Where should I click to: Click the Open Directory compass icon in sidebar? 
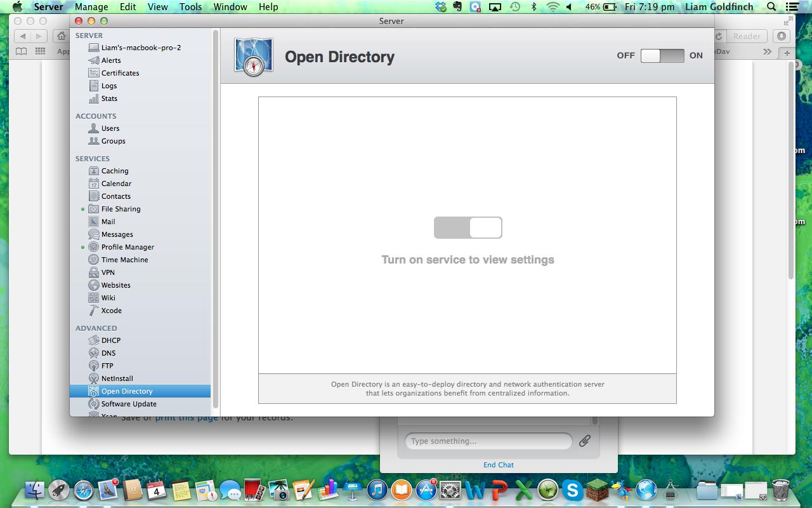94,391
